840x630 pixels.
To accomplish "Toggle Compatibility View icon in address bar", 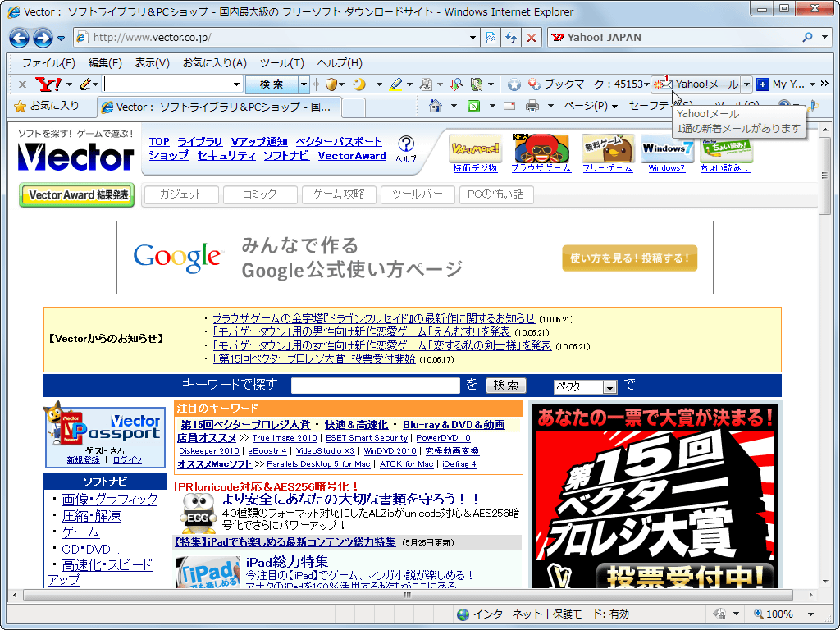I will 491,38.
